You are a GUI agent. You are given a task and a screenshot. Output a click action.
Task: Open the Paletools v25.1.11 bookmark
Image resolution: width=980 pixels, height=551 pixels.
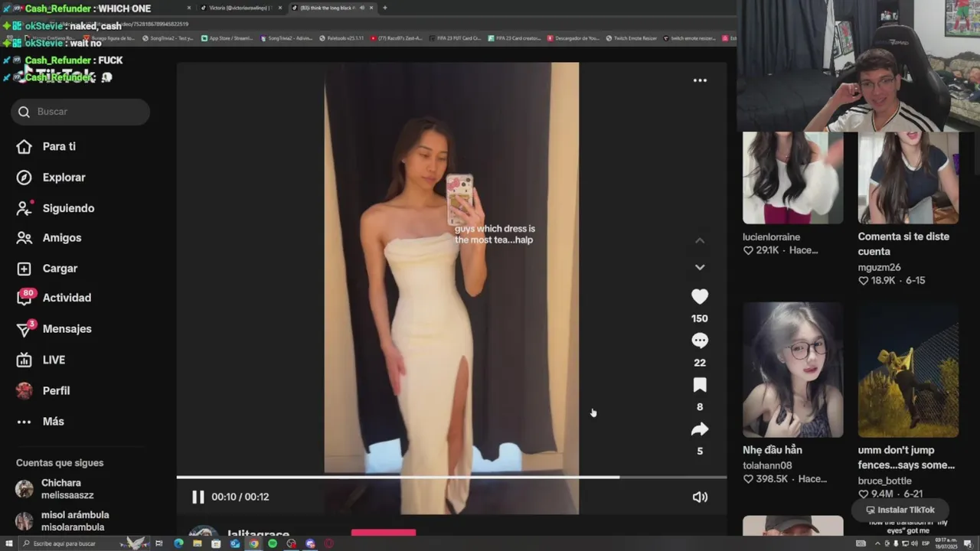341,37
